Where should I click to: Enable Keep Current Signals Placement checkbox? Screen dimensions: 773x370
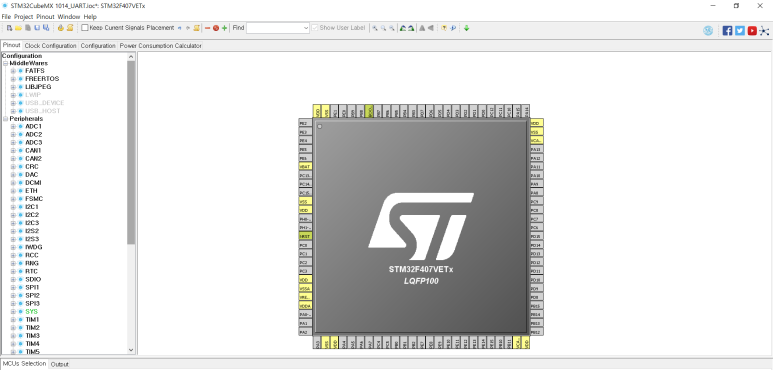click(85, 28)
